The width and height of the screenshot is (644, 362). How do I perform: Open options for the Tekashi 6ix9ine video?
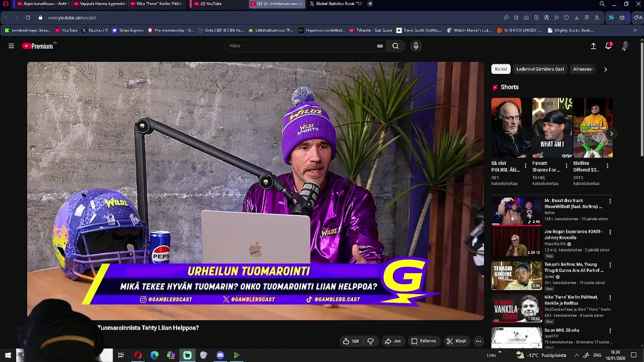[610, 265]
